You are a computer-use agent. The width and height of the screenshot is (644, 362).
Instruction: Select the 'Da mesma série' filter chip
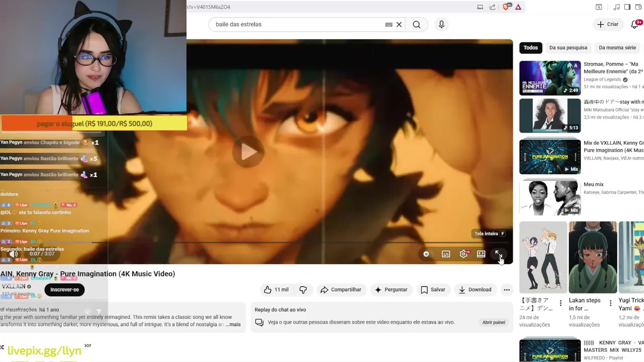pos(617,48)
